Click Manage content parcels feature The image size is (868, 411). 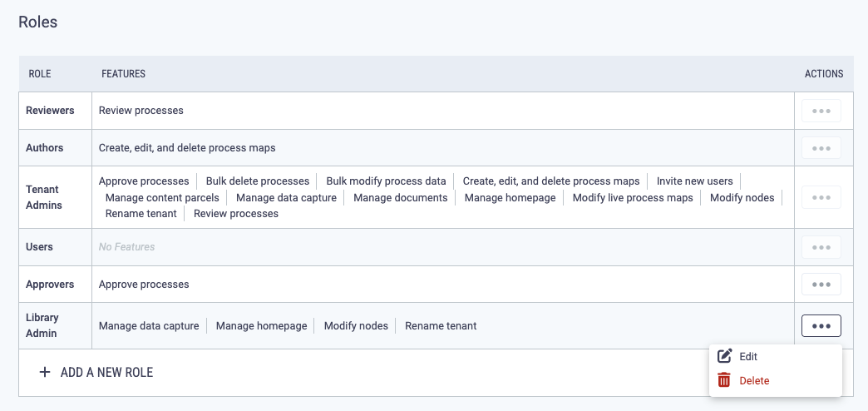pyautogui.click(x=162, y=198)
